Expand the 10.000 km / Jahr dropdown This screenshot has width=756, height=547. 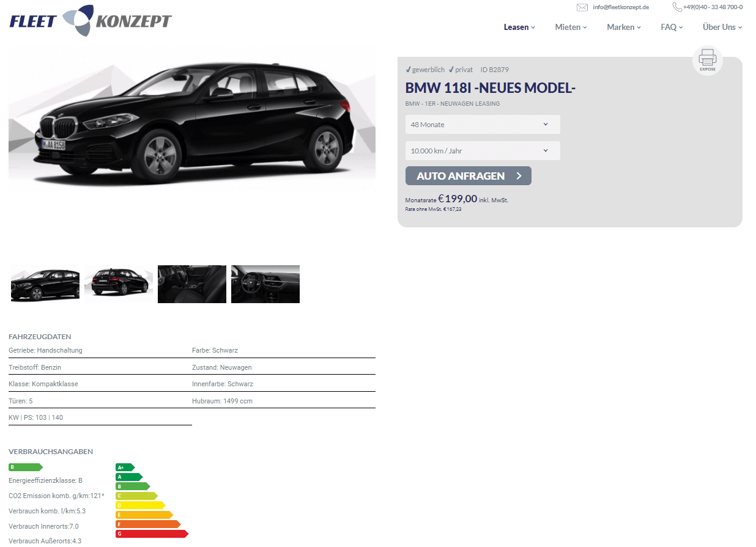[483, 151]
